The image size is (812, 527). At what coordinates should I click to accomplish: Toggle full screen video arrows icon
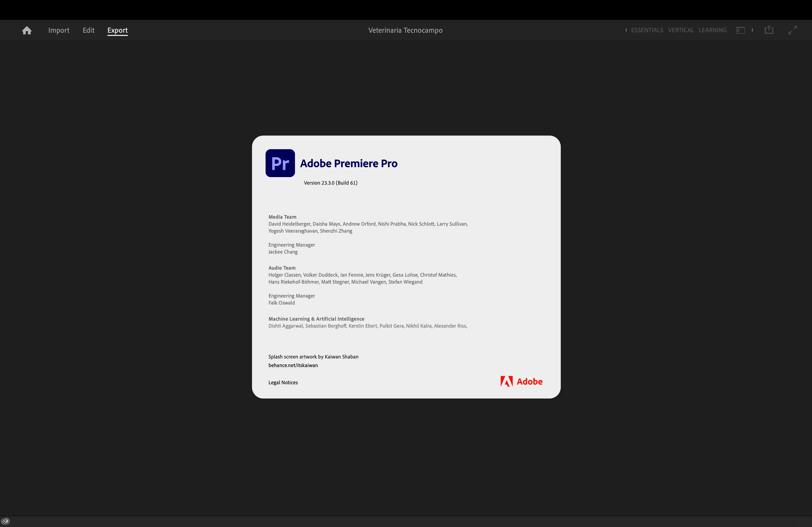click(x=792, y=30)
